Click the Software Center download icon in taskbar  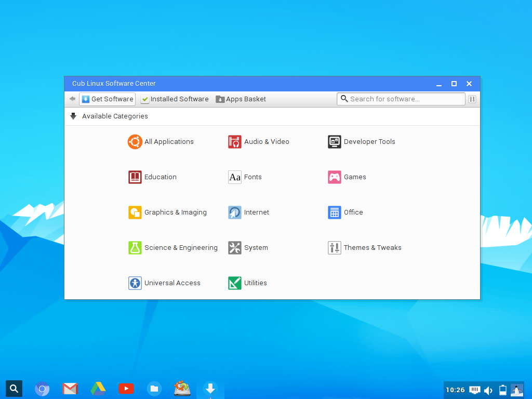(210, 389)
